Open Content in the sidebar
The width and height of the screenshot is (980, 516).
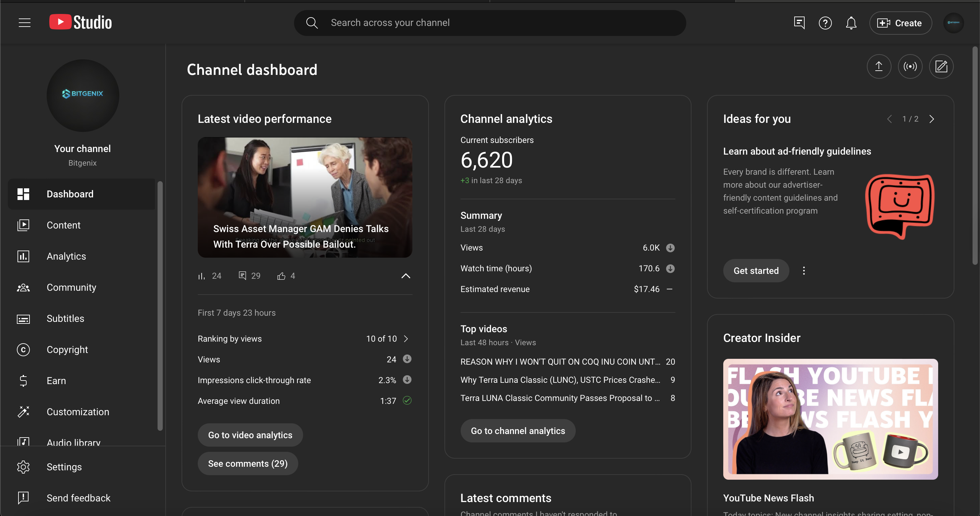tap(81, 225)
